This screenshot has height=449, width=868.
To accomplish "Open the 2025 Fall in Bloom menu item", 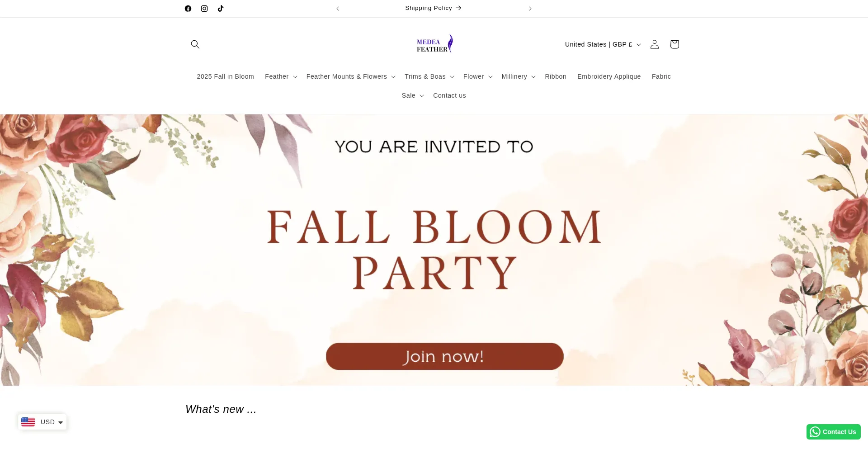I will (x=225, y=77).
